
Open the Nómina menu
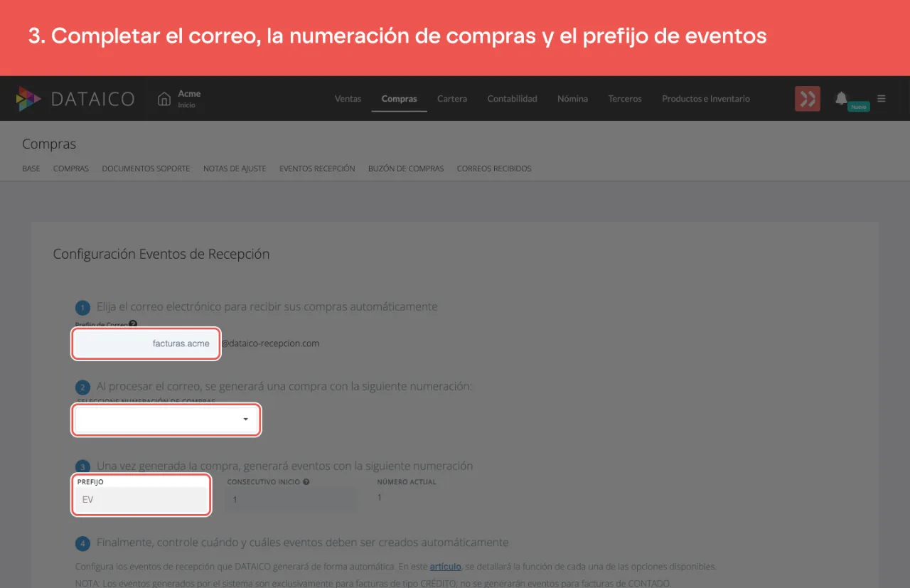(x=572, y=99)
